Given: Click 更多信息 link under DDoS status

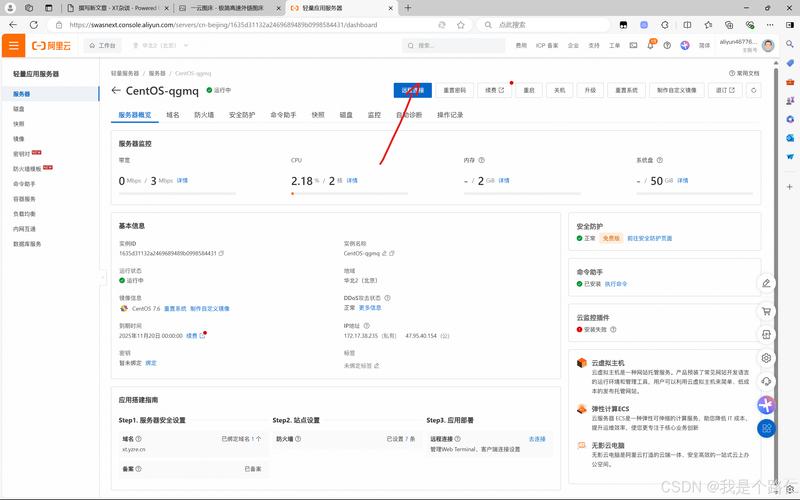Looking at the screenshot, I should (370, 308).
